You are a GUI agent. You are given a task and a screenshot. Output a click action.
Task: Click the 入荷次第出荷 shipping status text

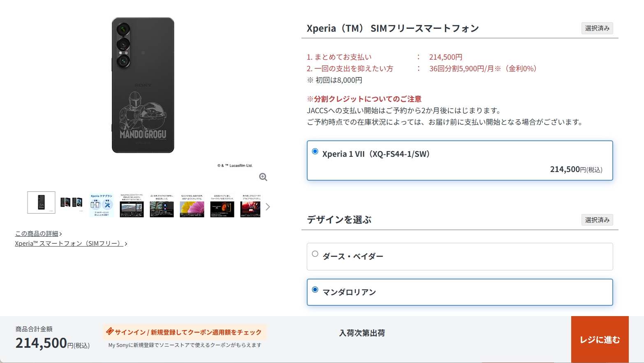tap(362, 333)
